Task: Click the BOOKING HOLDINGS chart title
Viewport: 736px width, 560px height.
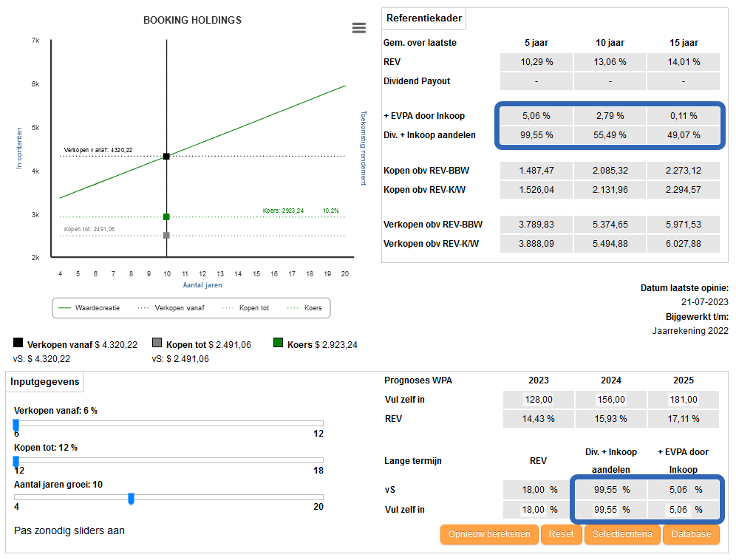Action: pyautogui.click(x=192, y=20)
